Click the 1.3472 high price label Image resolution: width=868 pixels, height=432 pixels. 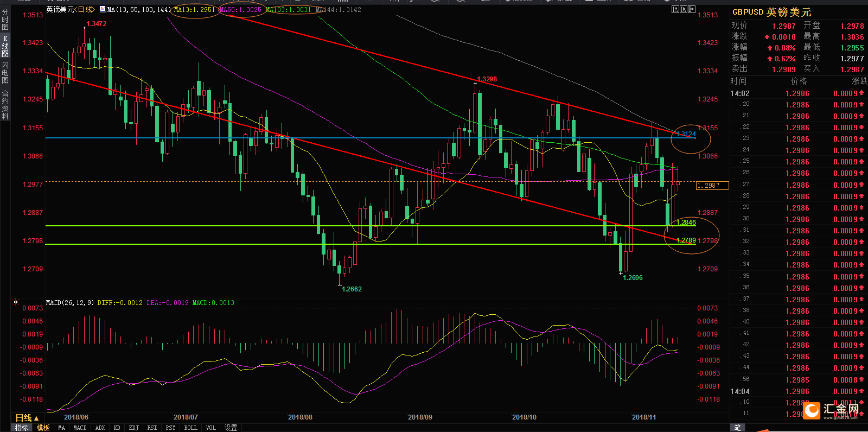click(x=97, y=24)
